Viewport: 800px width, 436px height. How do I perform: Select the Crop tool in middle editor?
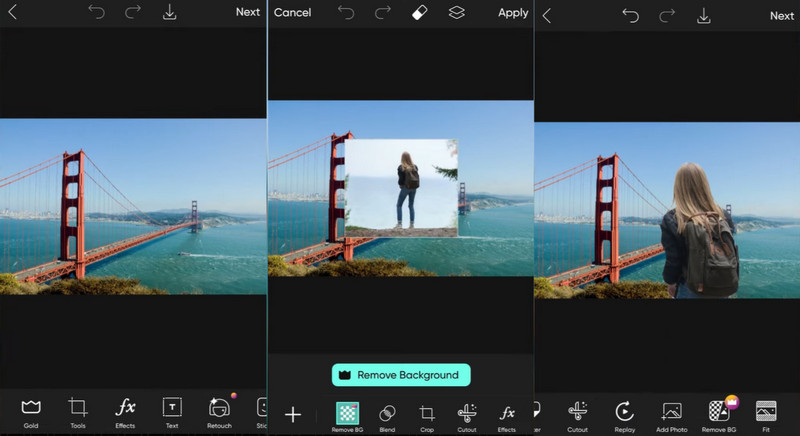click(427, 414)
